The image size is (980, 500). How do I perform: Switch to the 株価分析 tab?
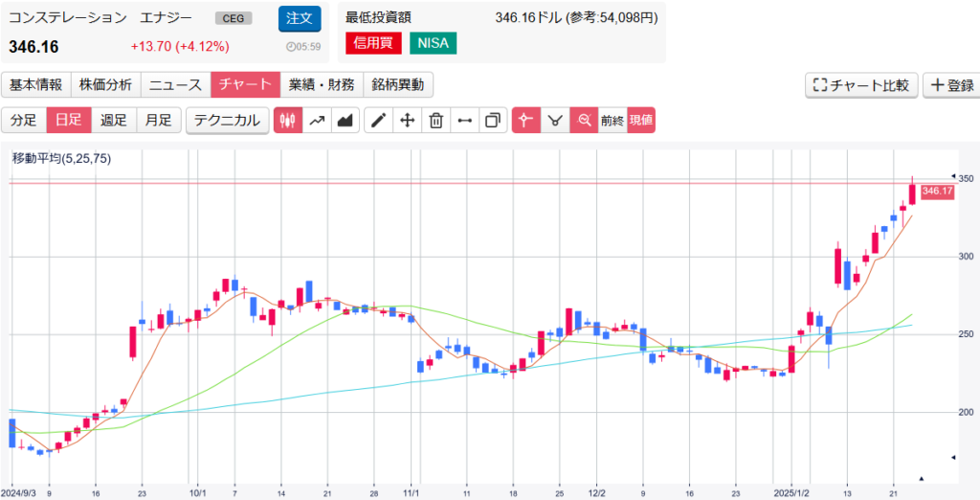click(106, 85)
